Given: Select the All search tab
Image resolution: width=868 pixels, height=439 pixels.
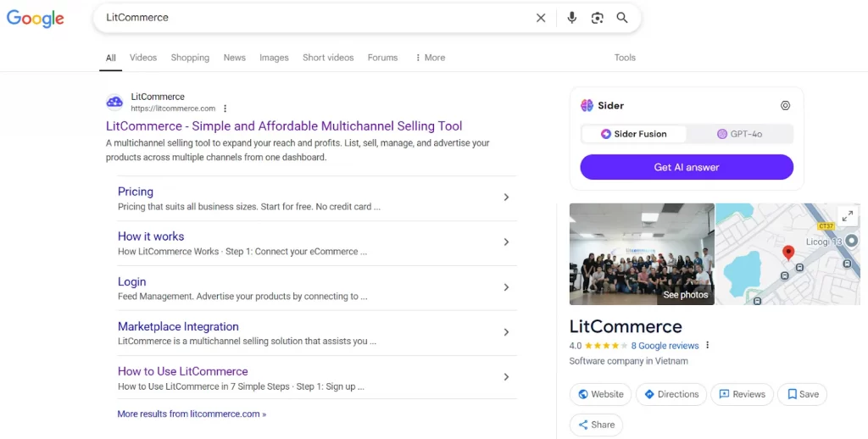Looking at the screenshot, I should [111, 58].
